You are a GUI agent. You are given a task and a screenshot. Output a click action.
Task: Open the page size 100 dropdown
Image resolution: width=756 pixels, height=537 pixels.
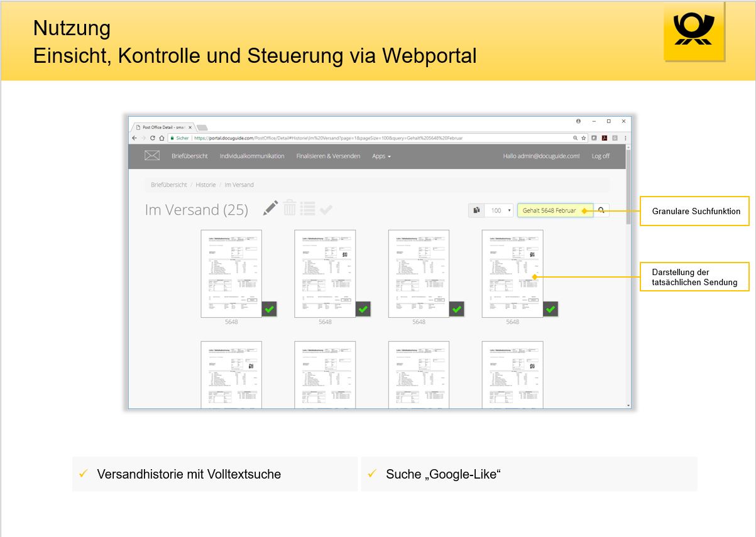(500, 210)
